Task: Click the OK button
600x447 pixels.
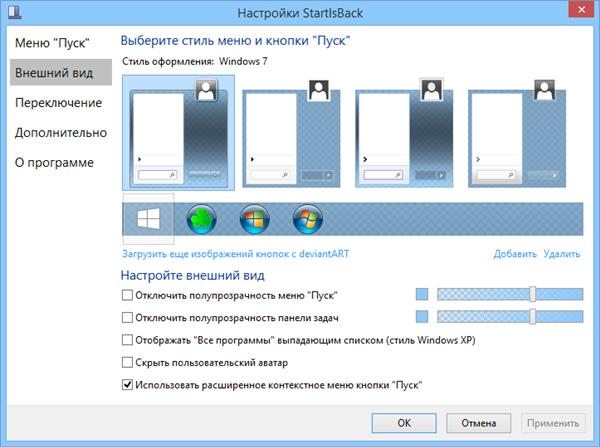Action: coord(404,423)
